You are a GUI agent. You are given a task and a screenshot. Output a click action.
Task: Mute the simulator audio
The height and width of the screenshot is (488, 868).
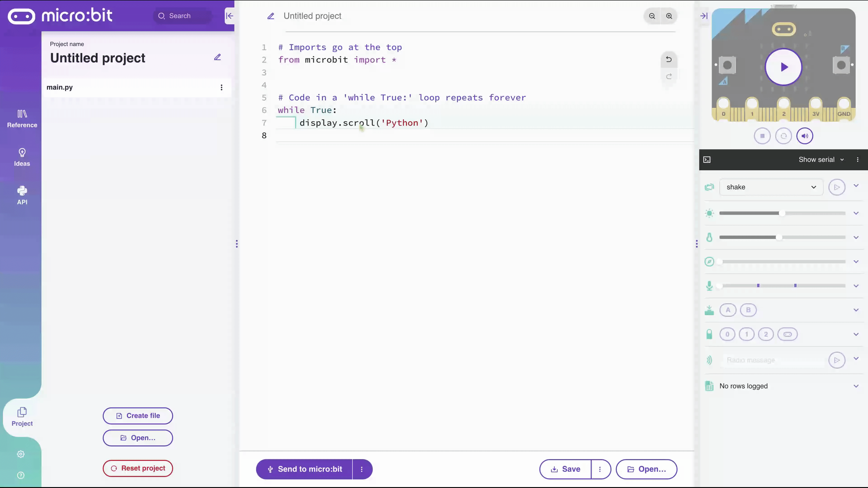805,136
